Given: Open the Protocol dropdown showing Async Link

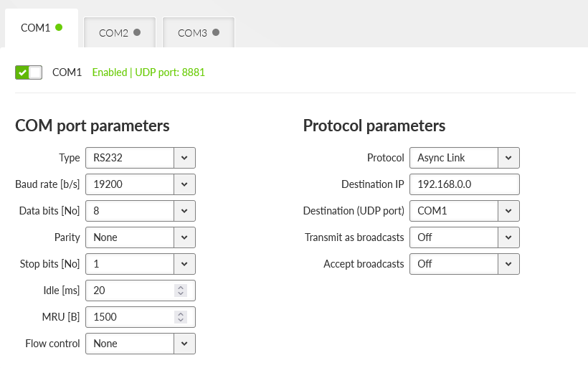Looking at the screenshot, I should 508,158.
